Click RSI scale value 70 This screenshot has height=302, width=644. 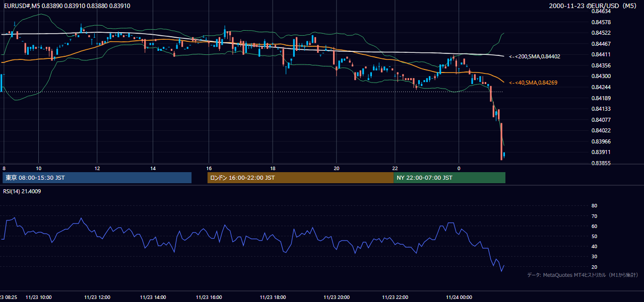coord(594,216)
